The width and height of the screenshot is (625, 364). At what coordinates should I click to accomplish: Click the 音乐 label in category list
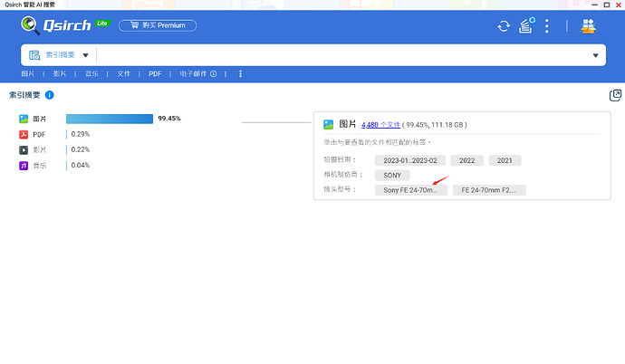(x=40, y=166)
